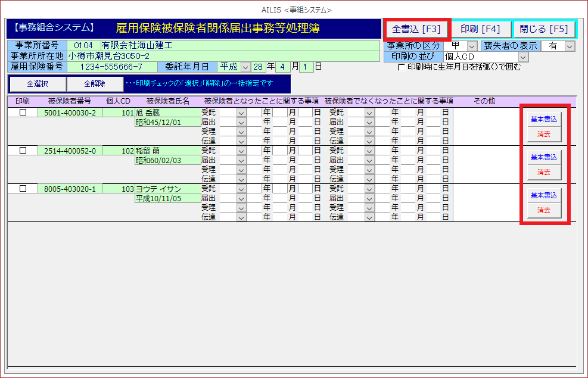
Task: Click the 全書込 [F3] button
Action: click(x=416, y=29)
